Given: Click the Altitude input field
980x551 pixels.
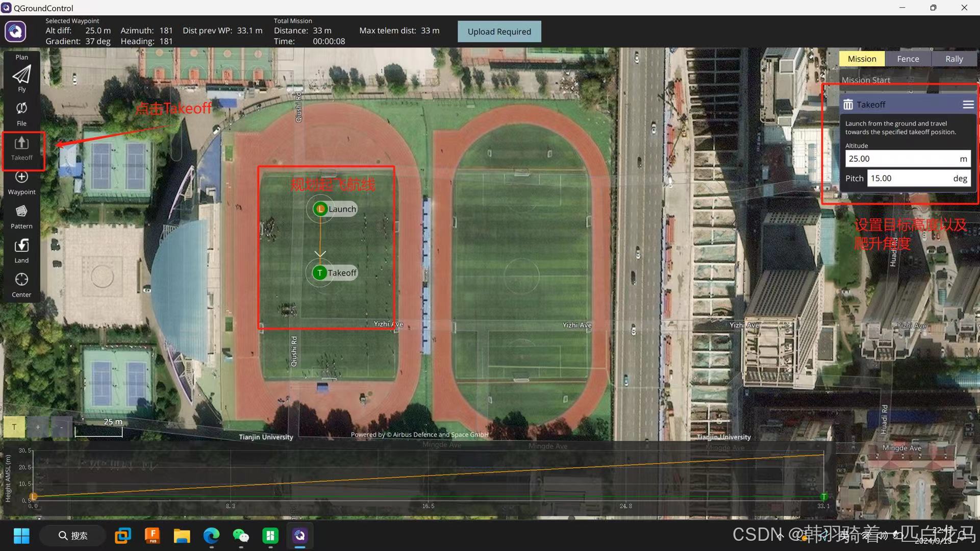Looking at the screenshot, I should (x=900, y=159).
